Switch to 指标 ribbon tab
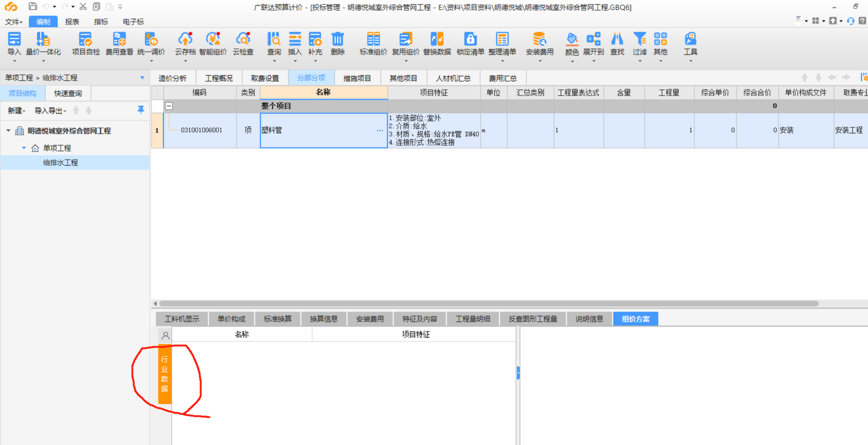The image size is (868, 445). (101, 22)
